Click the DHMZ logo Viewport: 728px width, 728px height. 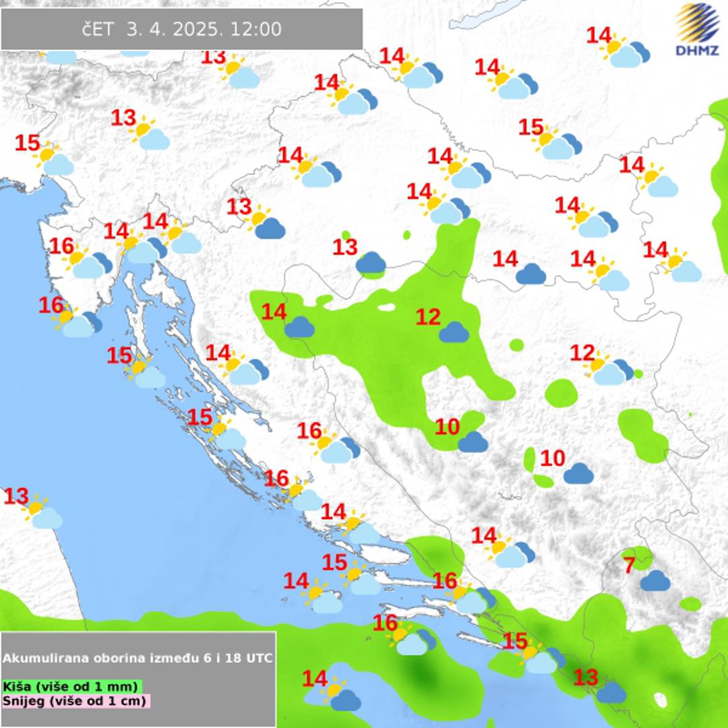[698, 30]
